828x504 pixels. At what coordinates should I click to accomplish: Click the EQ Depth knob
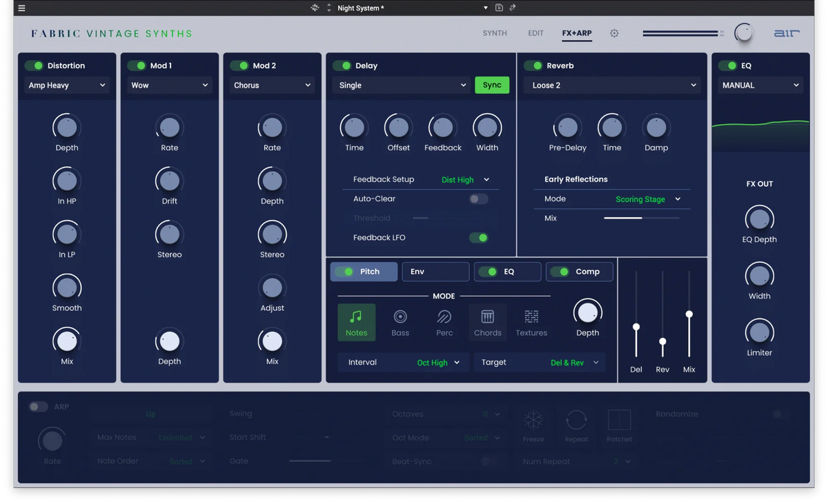pyautogui.click(x=759, y=219)
